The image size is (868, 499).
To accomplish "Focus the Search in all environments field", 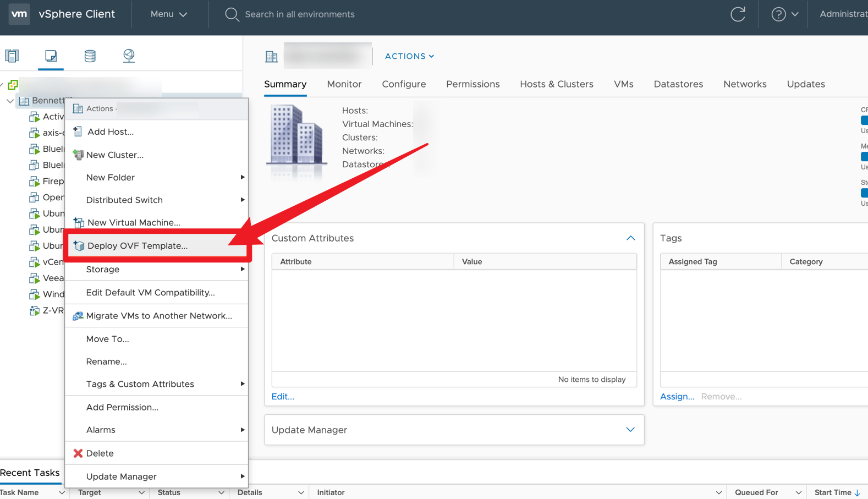I will pyautogui.click(x=300, y=14).
